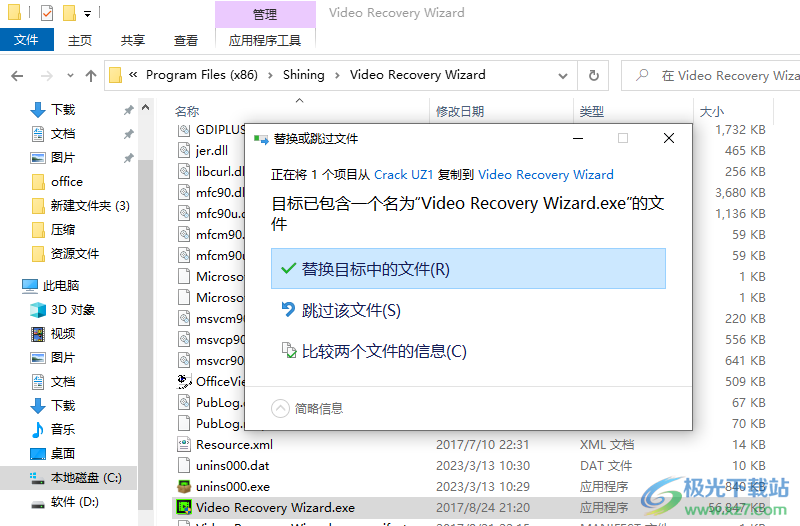
Task: Select 软件 (D:) drive
Action: pyautogui.click(x=74, y=502)
